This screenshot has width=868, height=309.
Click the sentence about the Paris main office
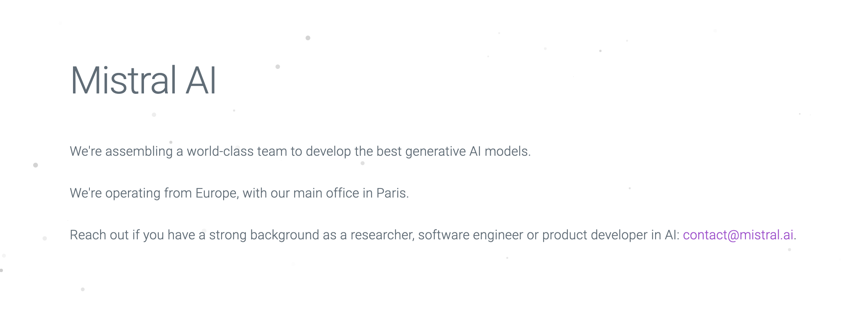click(239, 193)
